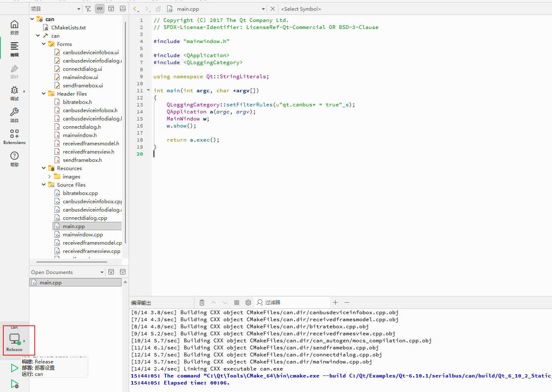
Task: Select main.cpp in Open Documents list
Action: [76, 282]
